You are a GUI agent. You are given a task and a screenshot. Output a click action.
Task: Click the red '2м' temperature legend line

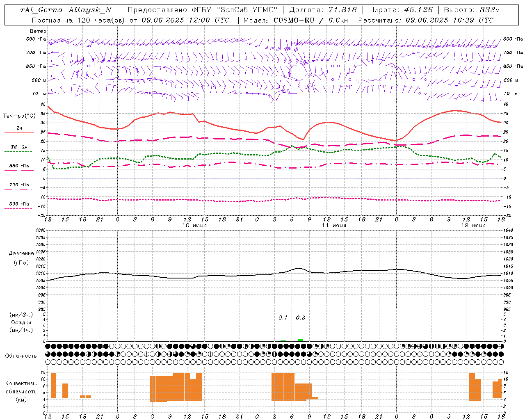19,132
